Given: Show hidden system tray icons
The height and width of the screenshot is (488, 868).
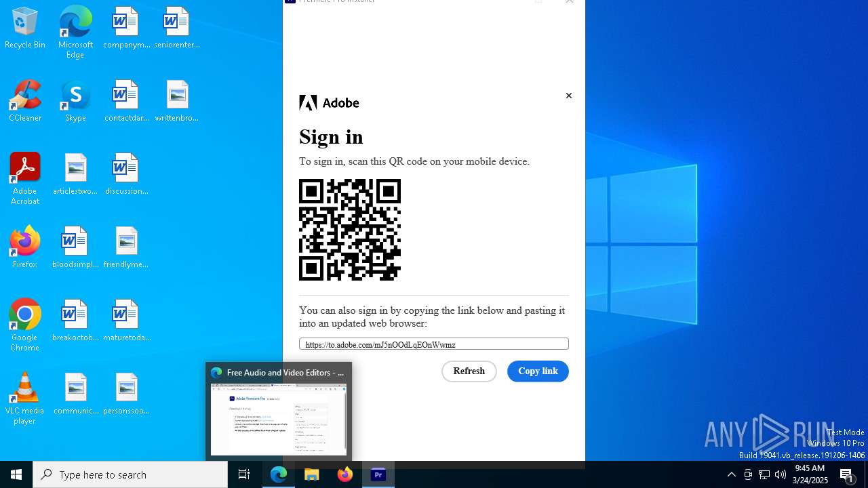Looking at the screenshot, I should pyautogui.click(x=732, y=474).
